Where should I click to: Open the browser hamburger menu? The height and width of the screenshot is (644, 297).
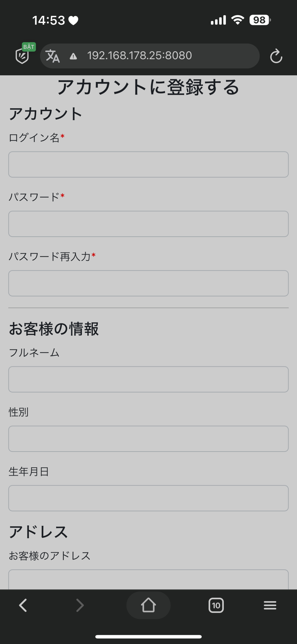click(x=270, y=605)
